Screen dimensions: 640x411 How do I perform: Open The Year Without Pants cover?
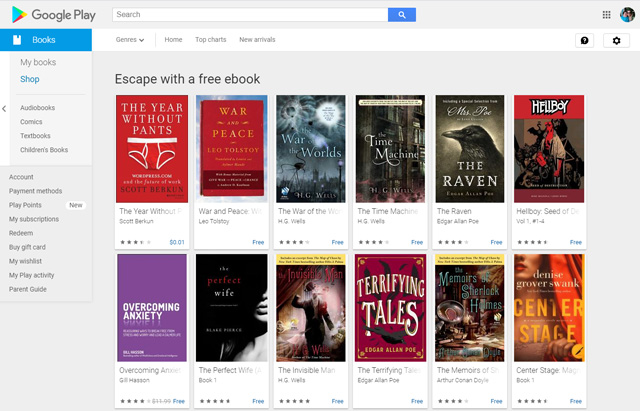pyautogui.click(x=152, y=149)
